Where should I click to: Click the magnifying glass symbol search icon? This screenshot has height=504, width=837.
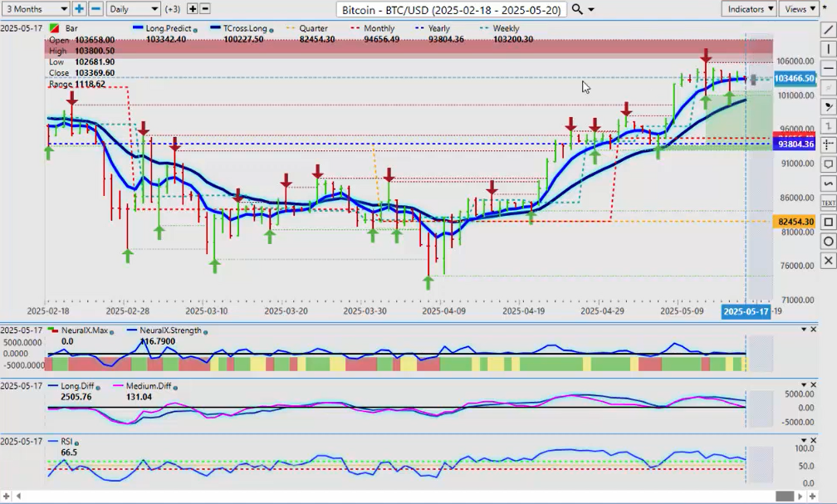(x=576, y=9)
